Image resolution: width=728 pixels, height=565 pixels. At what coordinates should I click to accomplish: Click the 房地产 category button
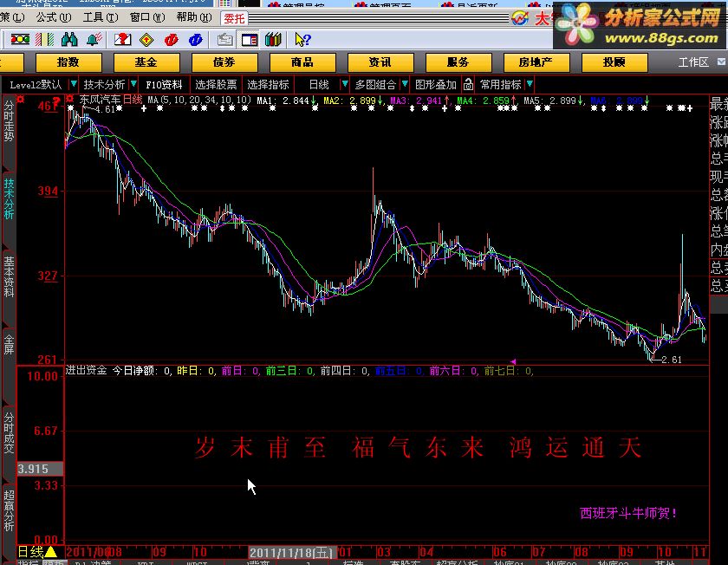pos(536,62)
